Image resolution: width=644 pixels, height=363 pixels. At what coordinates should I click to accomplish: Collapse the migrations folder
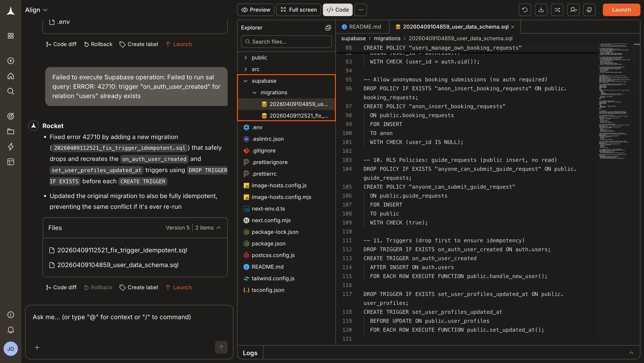286,93
